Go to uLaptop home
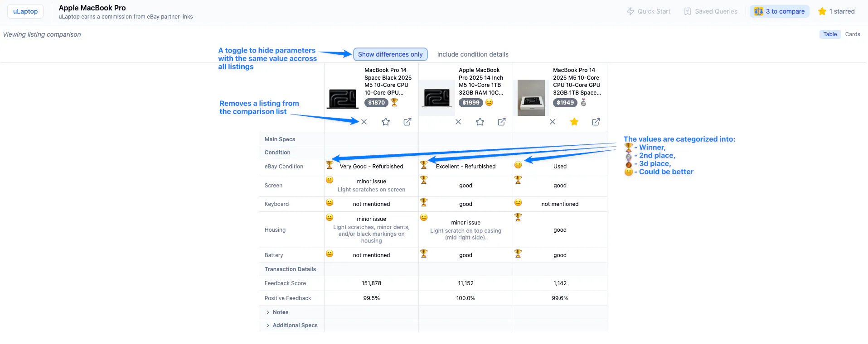Screen dimensions: 868x344 pos(25,11)
